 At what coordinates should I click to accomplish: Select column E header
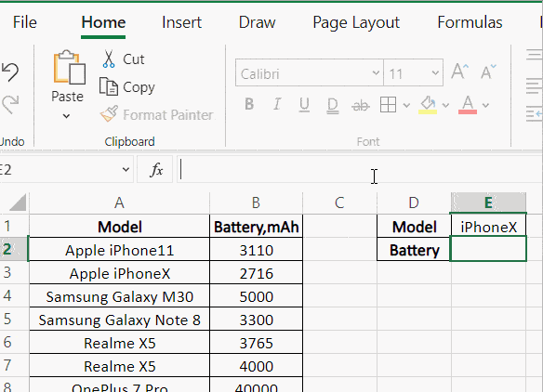pos(488,203)
